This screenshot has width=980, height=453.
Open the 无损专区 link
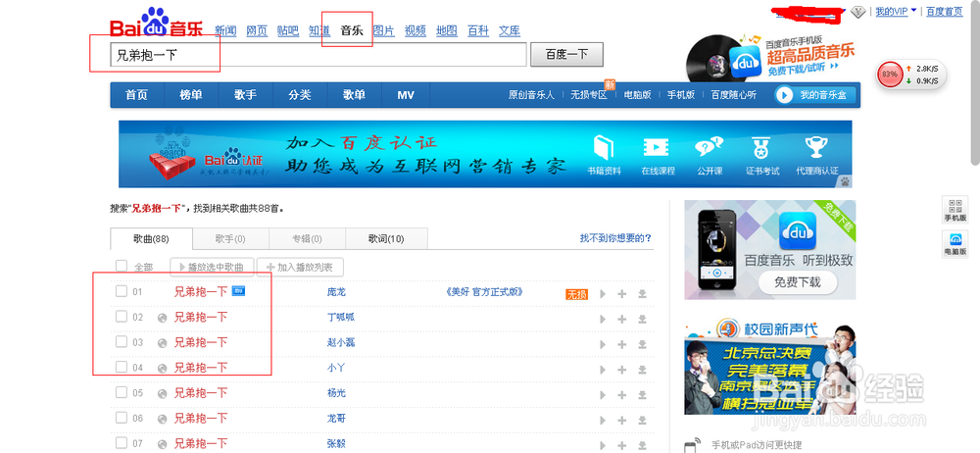pyautogui.click(x=589, y=95)
